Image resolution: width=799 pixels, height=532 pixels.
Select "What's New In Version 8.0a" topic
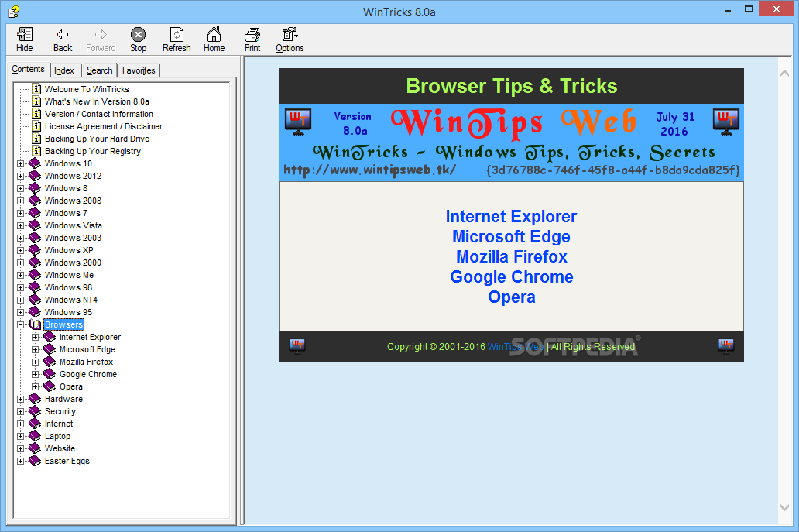click(x=97, y=101)
